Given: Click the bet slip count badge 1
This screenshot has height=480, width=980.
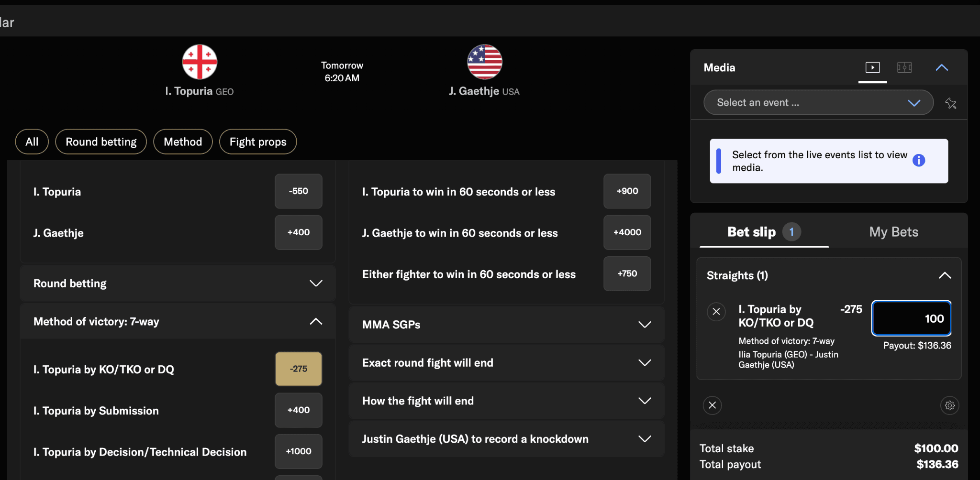Looking at the screenshot, I should tap(791, 232).
